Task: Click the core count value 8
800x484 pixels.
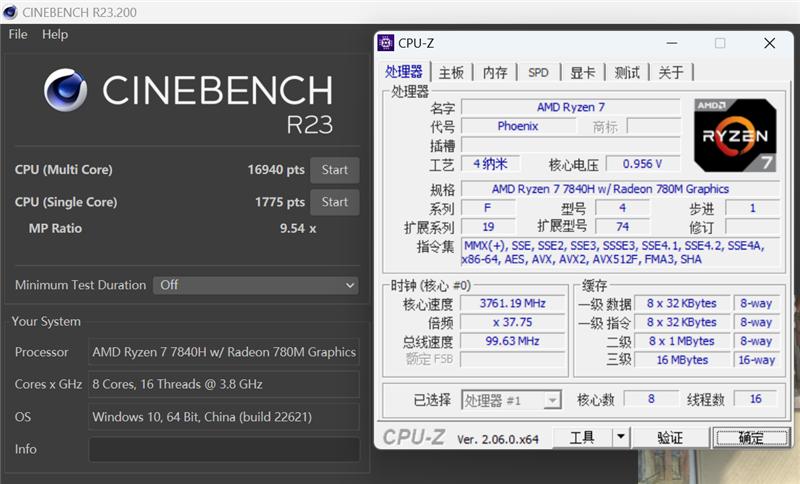Action: pyautogui.click(x=651, y=399)
